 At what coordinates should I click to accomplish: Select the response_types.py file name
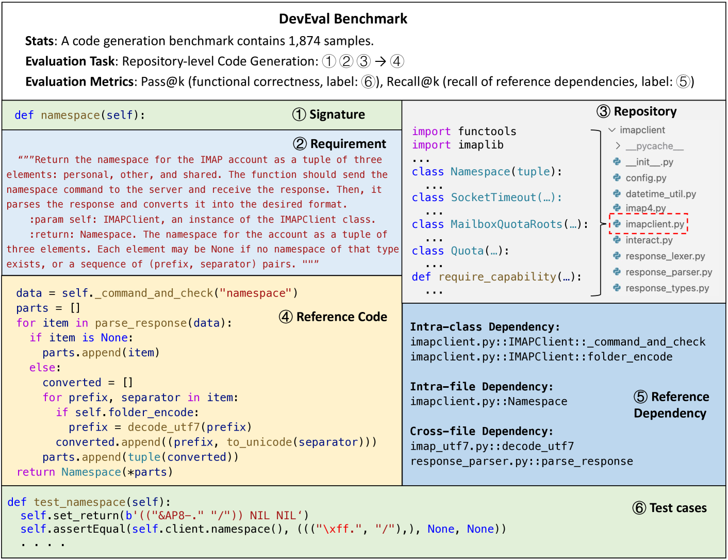click(667, 288)
